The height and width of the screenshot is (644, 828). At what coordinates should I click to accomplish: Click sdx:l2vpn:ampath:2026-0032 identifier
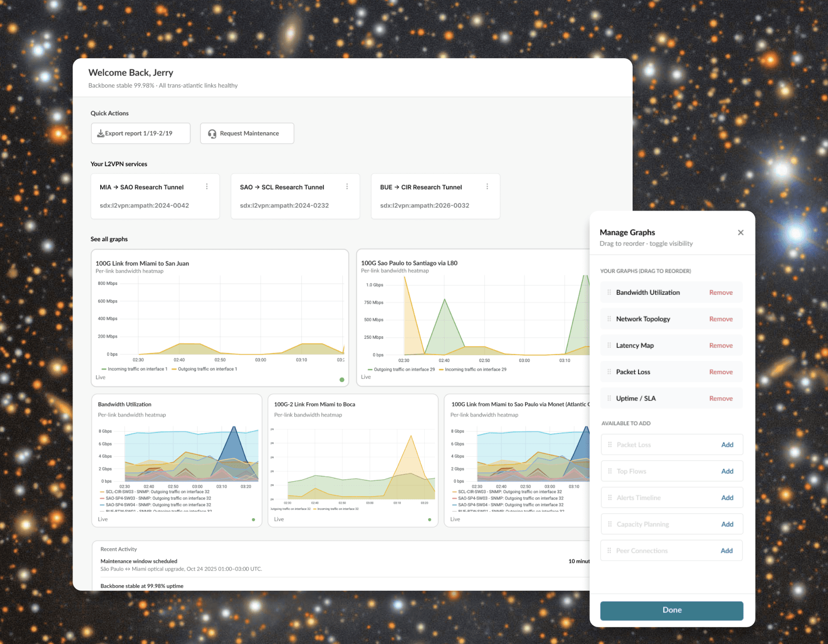pyautogui.click(x=424, y=206)
